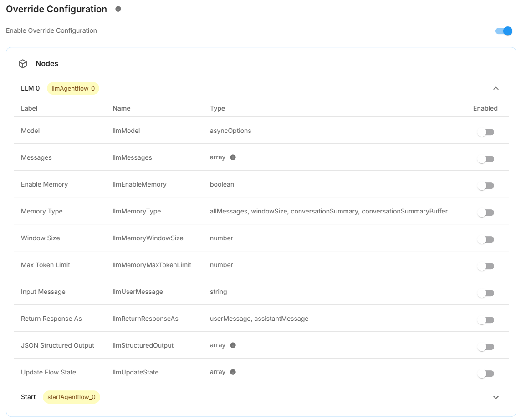Enable Input Message override toggle
The image size is (521, 420).
[x=485, y=293]
